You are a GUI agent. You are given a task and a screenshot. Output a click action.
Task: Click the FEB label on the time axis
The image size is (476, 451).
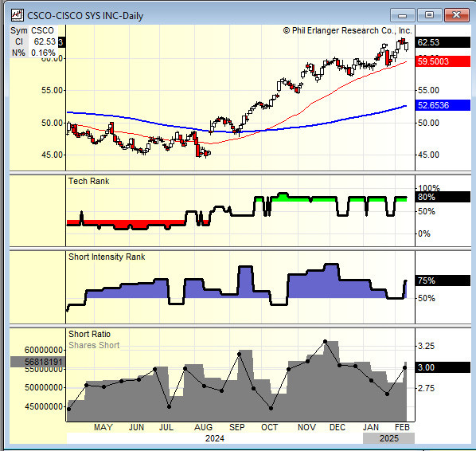click(x=402, y=427)
